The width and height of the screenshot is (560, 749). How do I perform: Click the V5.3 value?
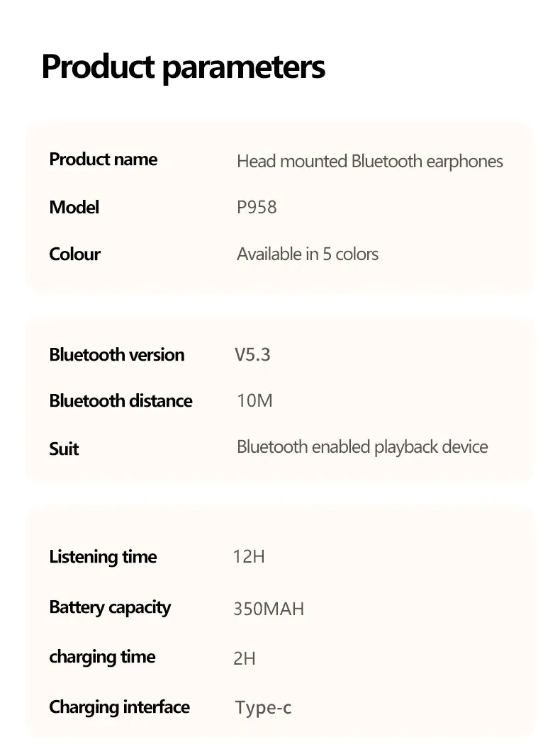pos(252,354)
